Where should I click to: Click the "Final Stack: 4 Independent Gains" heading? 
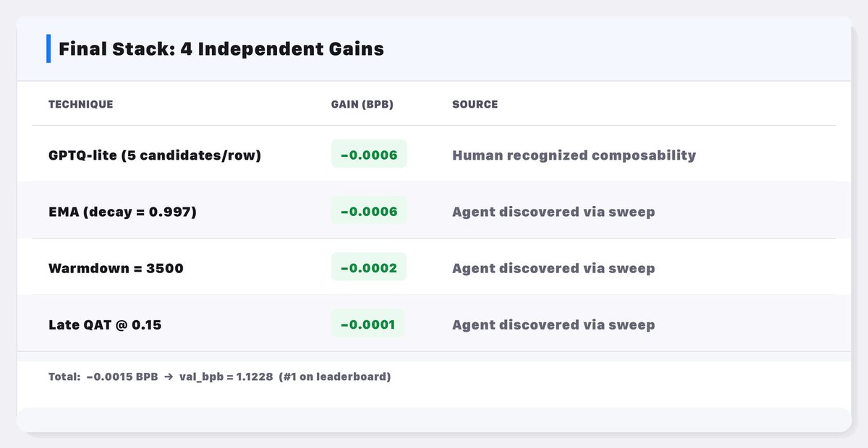pos(221,49)
